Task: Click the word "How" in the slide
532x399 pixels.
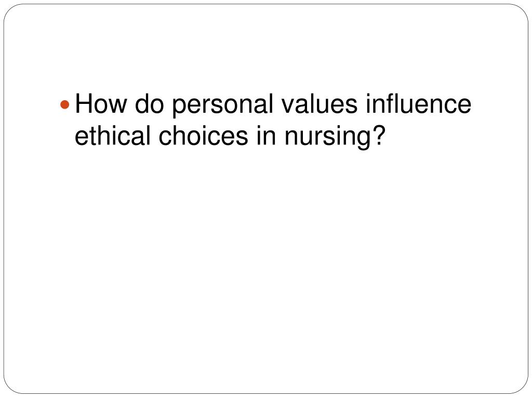Action: point(100,103)
